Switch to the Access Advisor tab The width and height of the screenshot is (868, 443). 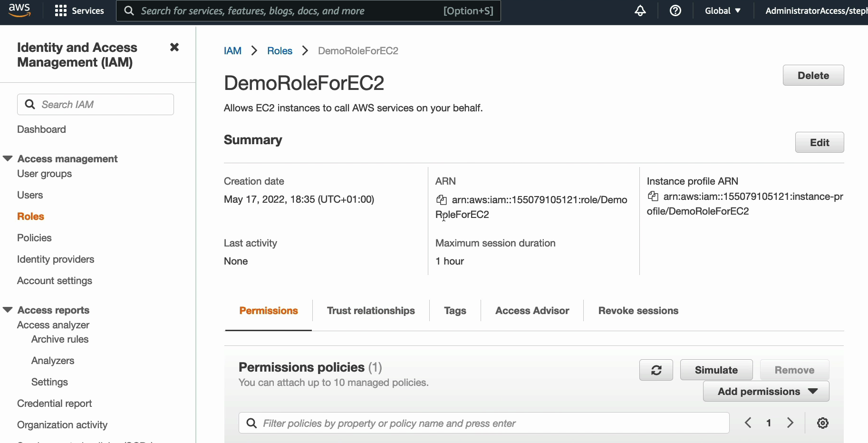coord(532,311)
